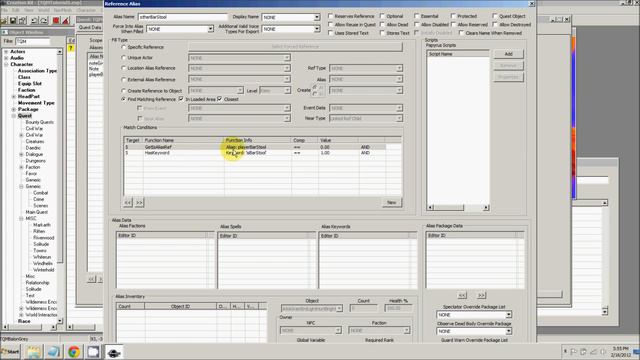Enable Reserves Reference checkbox
The image size is (640, 360).
pos(330,16)
